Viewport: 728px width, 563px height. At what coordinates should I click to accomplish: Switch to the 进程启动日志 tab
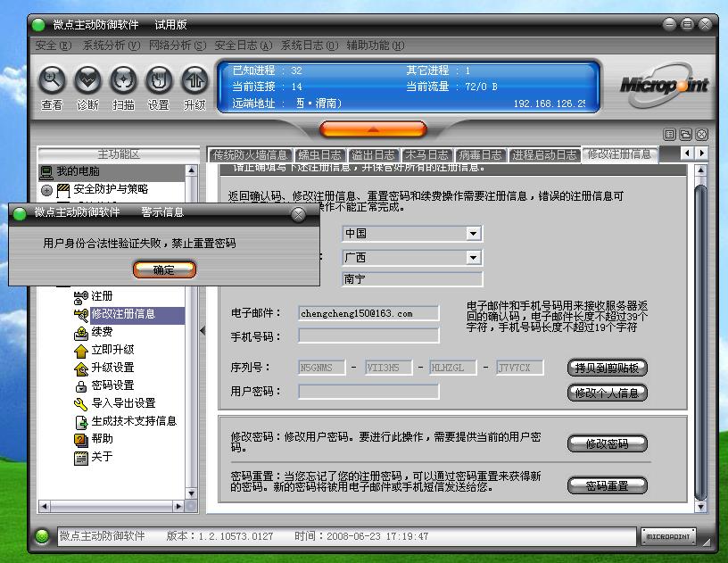tap(544, 155)
